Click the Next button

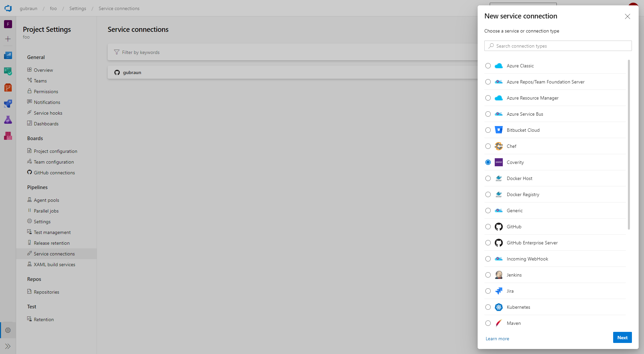click(x=622, y=338)
